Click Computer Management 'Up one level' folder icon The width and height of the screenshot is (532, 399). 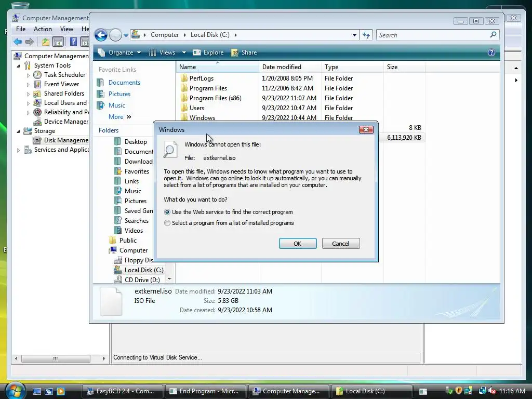46,42
